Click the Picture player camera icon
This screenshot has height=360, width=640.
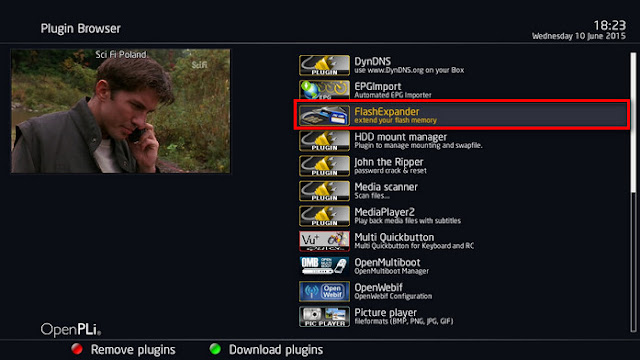324,317
